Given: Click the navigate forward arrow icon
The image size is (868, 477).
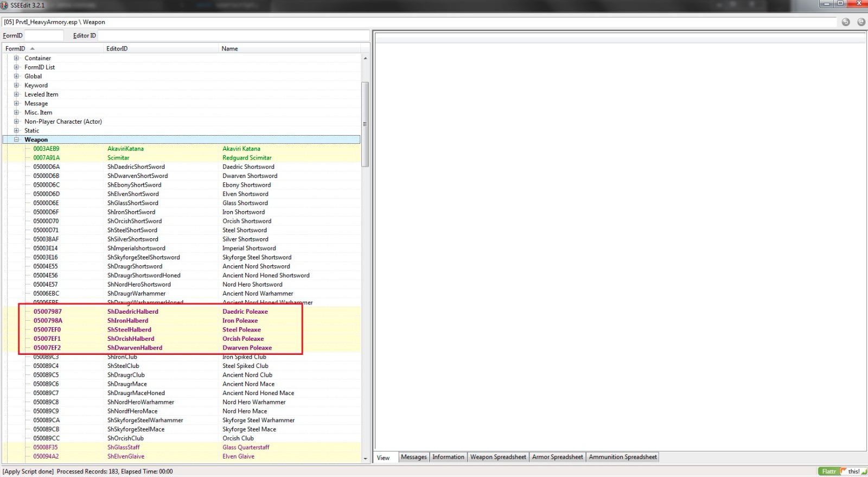Looking at the screenshot, I should [861, 22].
